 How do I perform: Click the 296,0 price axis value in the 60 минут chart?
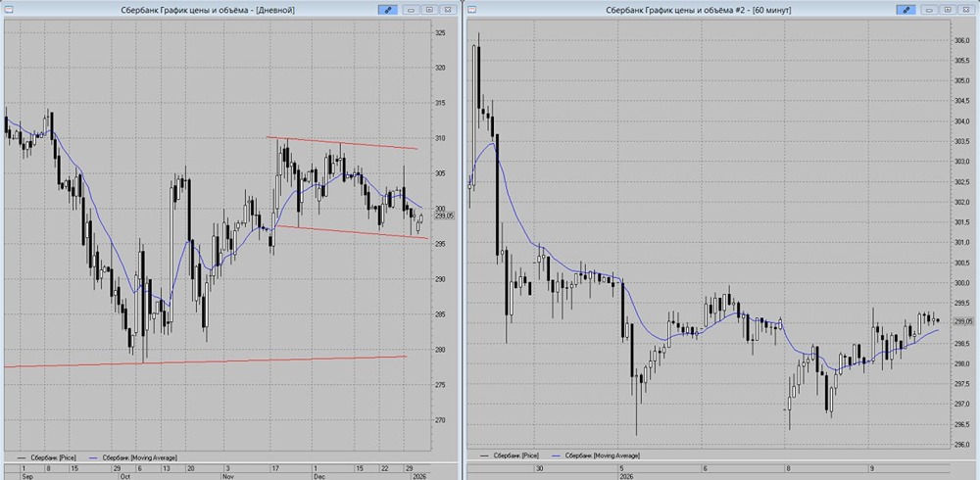pyautogui.click(x=960, y=445)
